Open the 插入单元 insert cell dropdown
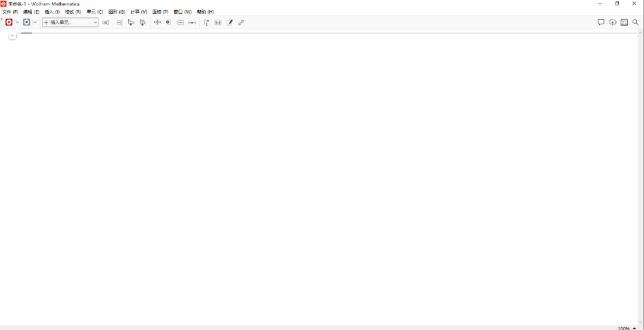The width and height of the screenshot is (644, 330). click(70, 23)
